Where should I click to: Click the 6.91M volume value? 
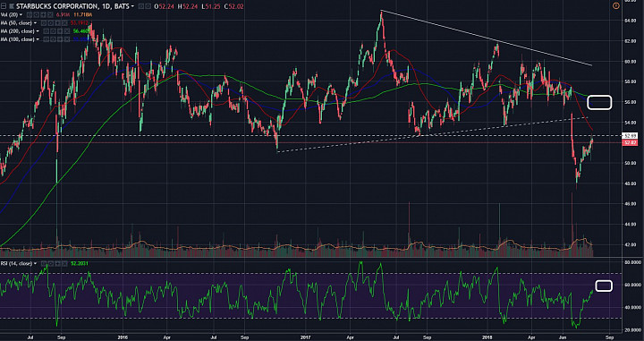point(63,15)
